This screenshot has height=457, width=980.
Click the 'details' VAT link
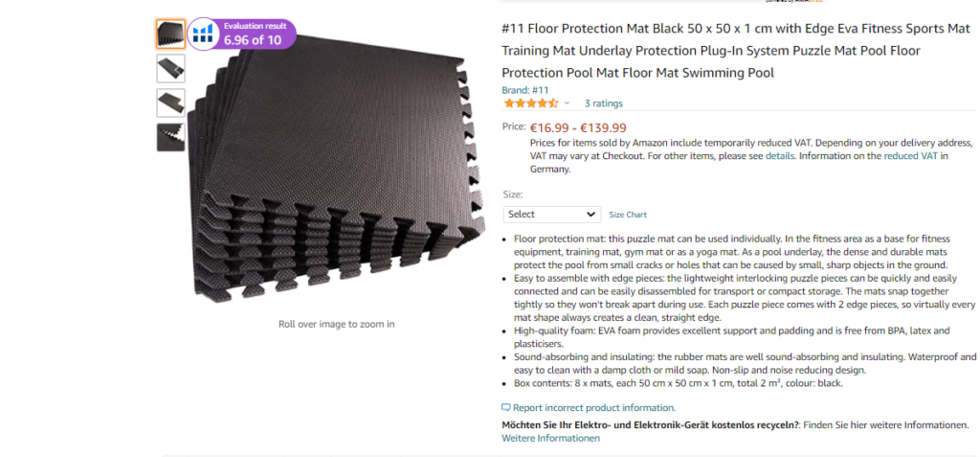779,155
